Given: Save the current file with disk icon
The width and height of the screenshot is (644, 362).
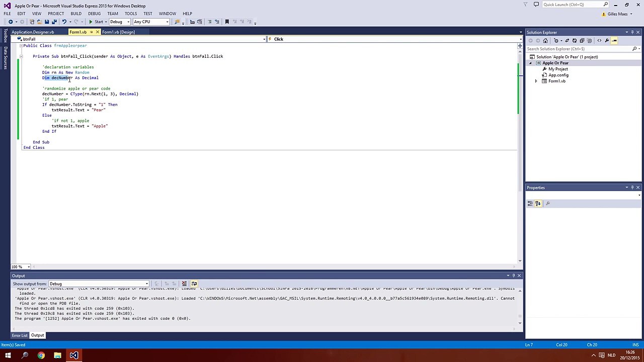Looking at the screenshot, I should click(47, 22).
